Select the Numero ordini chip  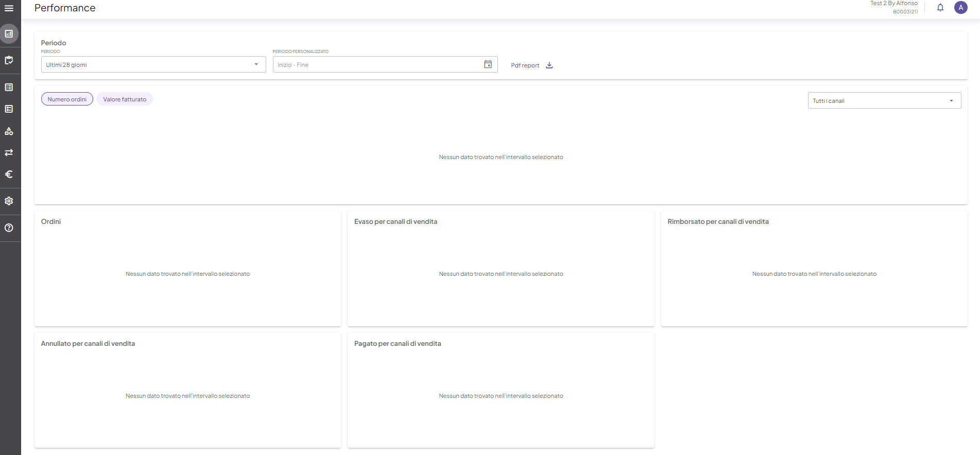67,99
